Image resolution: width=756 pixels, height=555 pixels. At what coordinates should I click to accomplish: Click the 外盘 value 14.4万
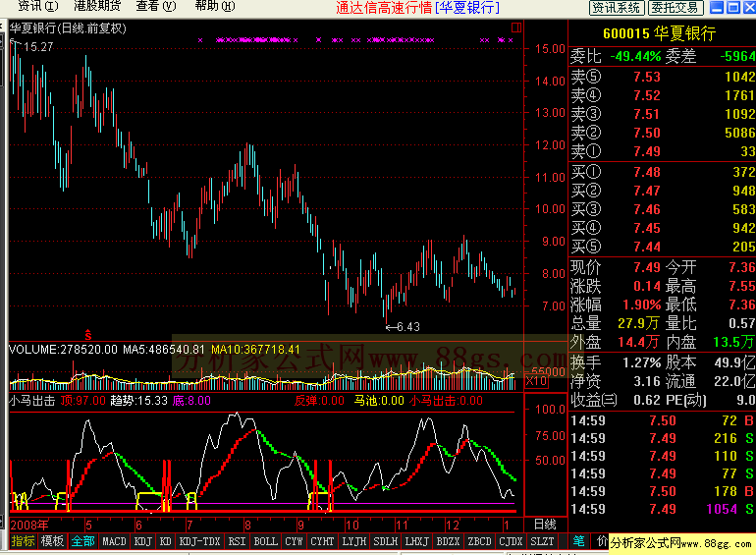[x=638, y=342]
